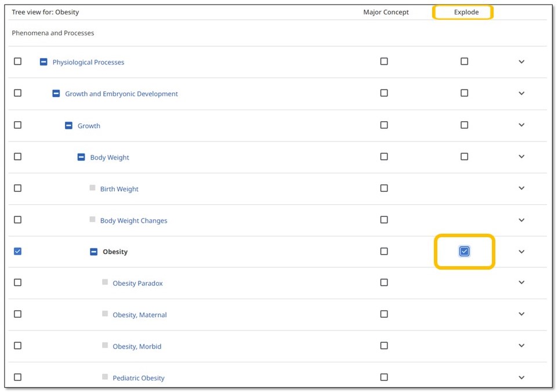
Task: Click the Birth Weight leaf icon
Action: pos(93,188)
